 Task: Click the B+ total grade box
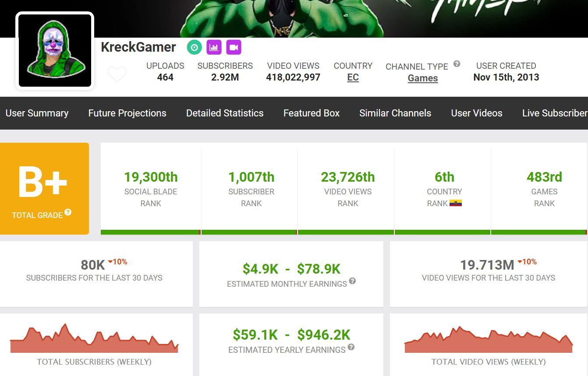pyautogui.click(x=44, y=189)
